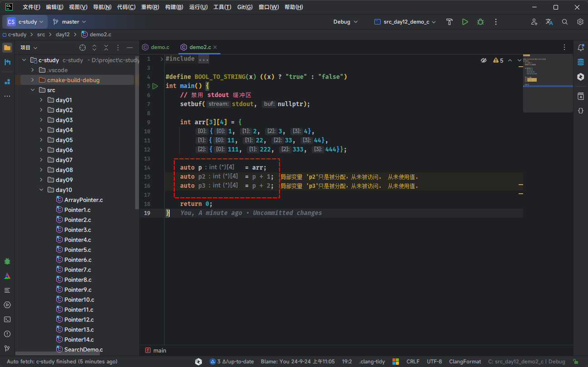Open the master branch dropdown
Screen dimensions: 588x367
(69, 22)
